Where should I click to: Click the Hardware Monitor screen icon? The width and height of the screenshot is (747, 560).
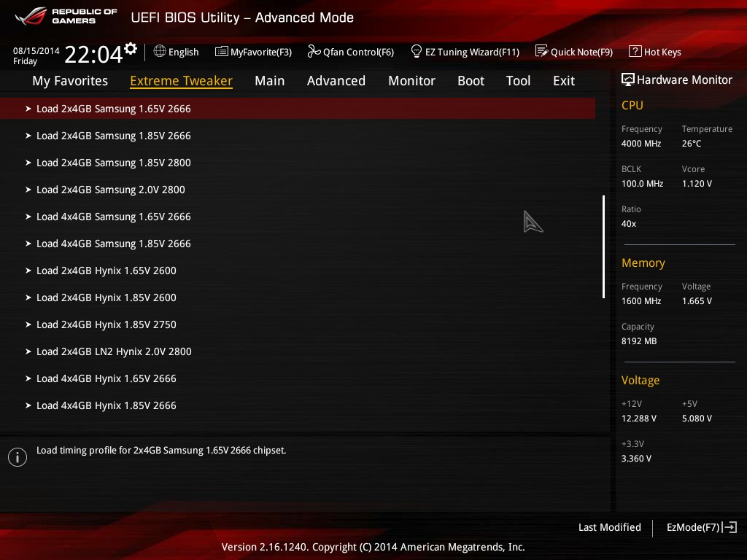(x=627, y=79)
